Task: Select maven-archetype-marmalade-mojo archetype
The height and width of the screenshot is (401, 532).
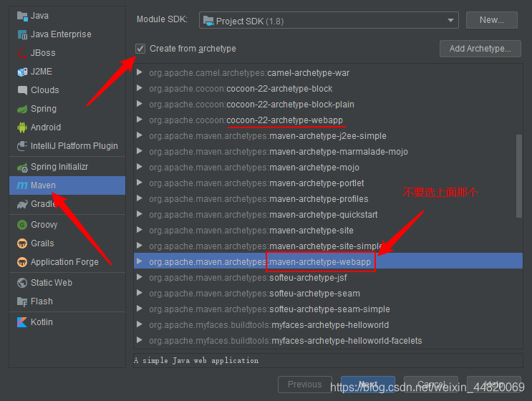Action: (x=328, y=152)
